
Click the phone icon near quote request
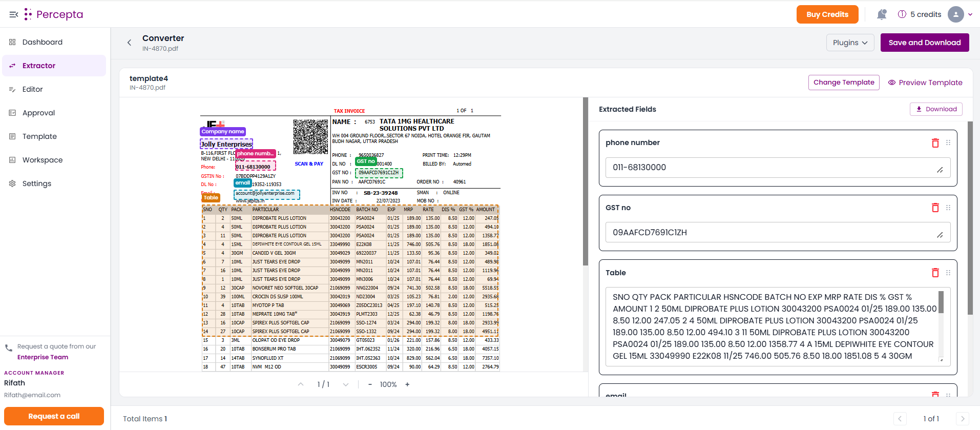9,348
